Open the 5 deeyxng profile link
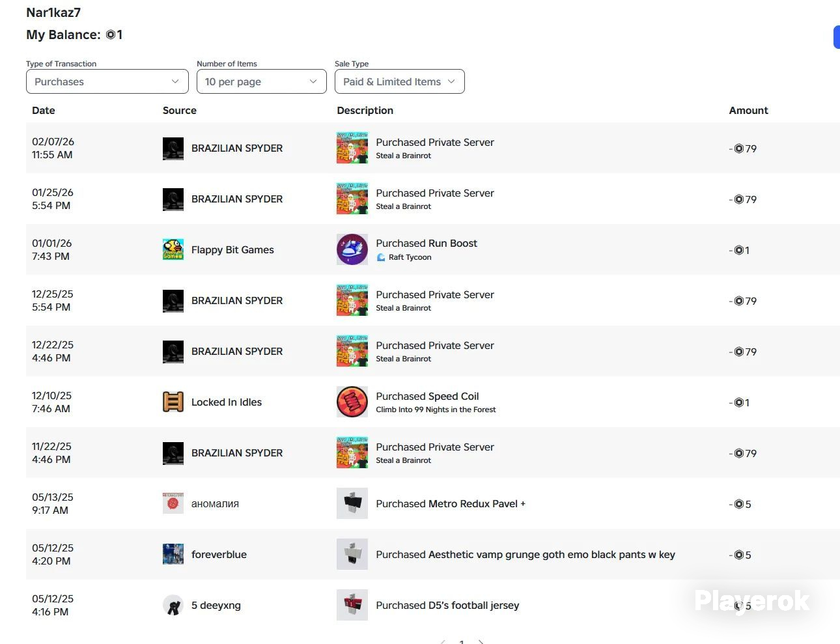The width and height of the screenshot is (840, 644). (216, 606)
